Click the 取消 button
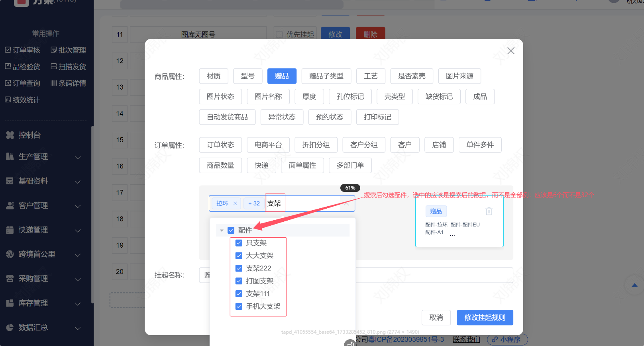This screenshot has height=346, width=644. (436, 318)
